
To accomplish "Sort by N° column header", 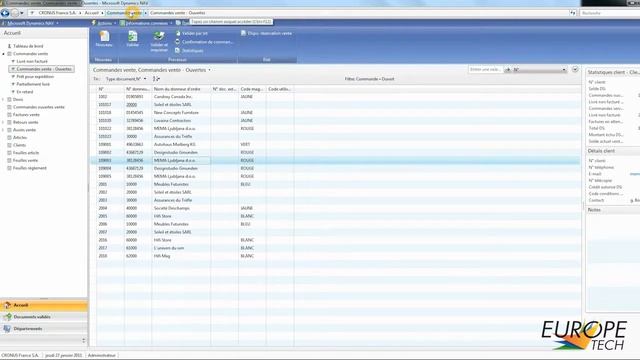I will [x=110, y=89].
